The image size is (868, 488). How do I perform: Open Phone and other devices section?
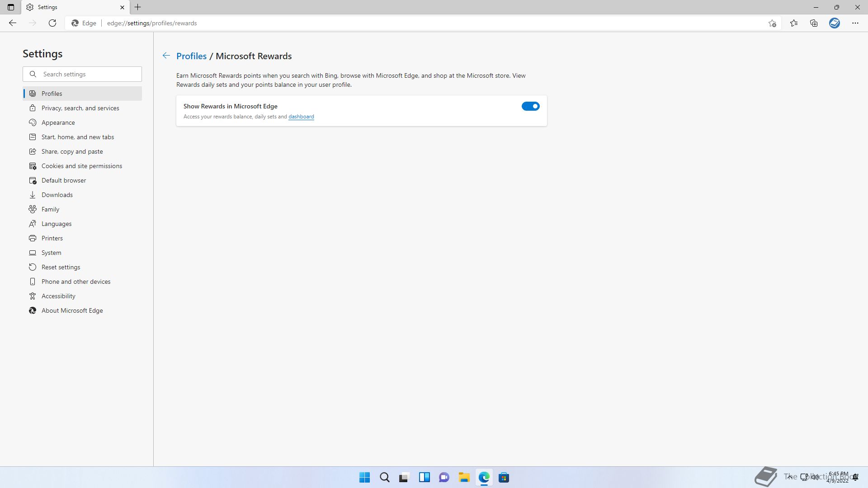click(x=82, y=282)
